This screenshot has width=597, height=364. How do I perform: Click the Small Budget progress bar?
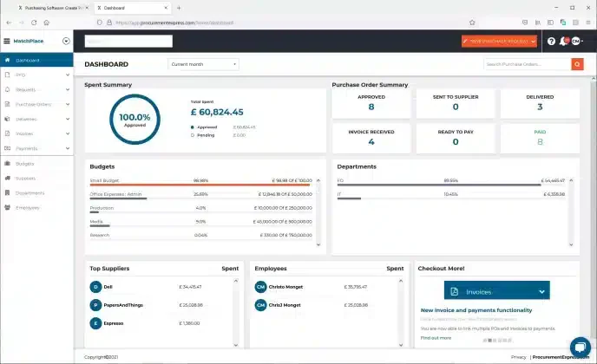[x=201, y=185]
